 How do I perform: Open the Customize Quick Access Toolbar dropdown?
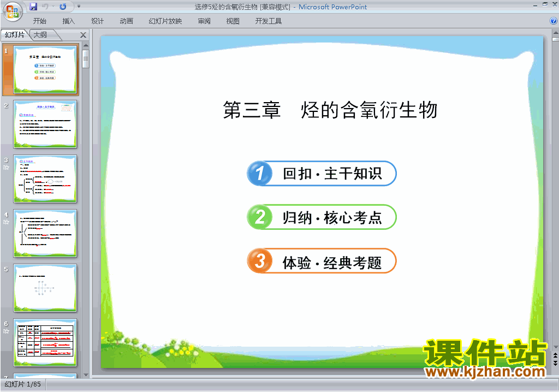tap(79, 6)
